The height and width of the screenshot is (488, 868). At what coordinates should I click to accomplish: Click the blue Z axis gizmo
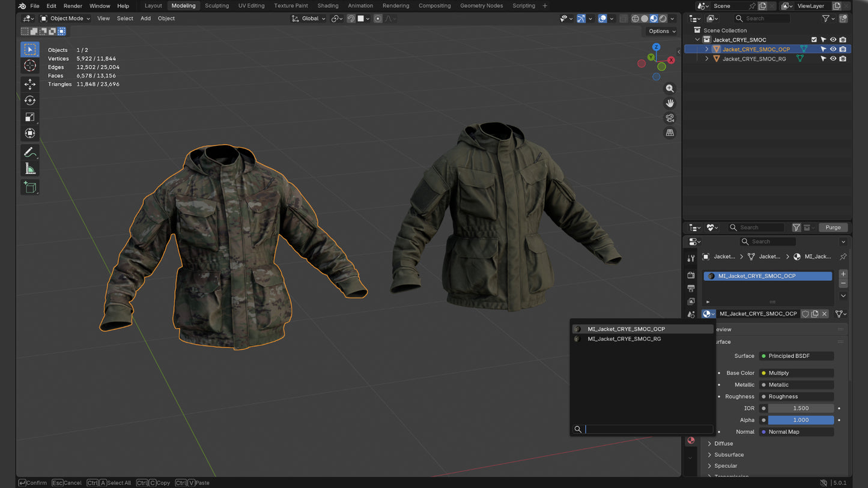pyautogui.click(x=656, y=47)
